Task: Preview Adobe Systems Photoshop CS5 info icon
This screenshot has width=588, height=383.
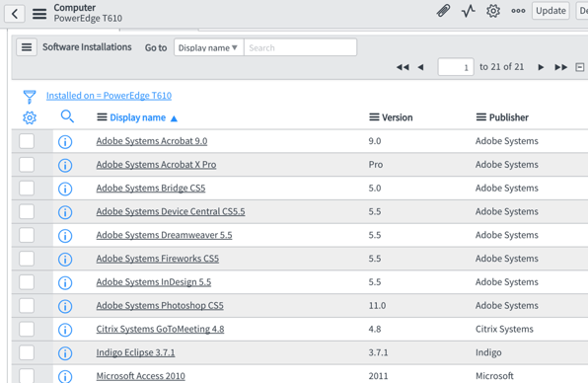Action: click(x=65, y=306)
